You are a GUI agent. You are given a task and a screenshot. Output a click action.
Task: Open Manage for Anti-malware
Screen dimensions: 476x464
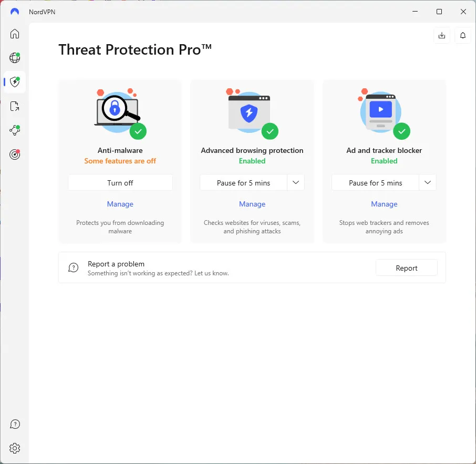pos(120,204)
